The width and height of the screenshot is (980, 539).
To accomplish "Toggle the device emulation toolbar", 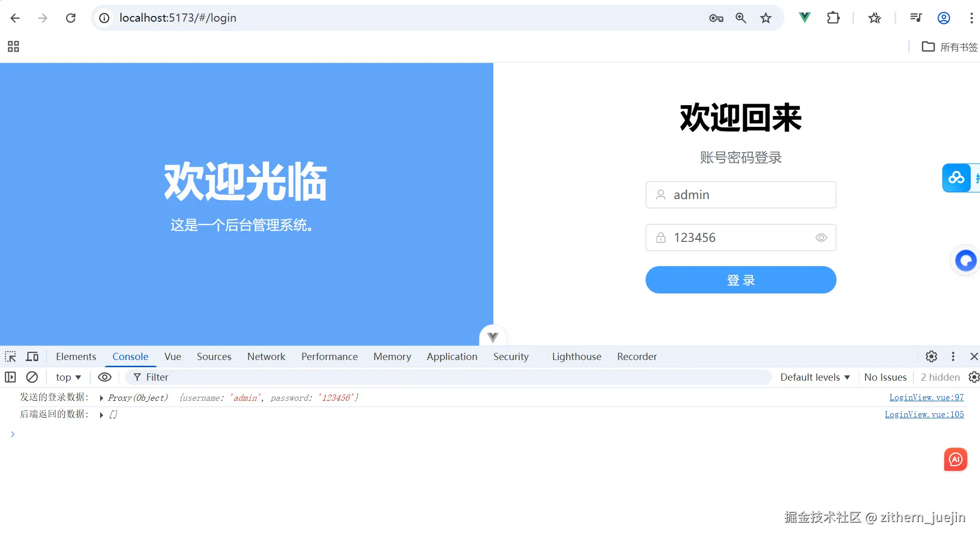I will 32,356.
